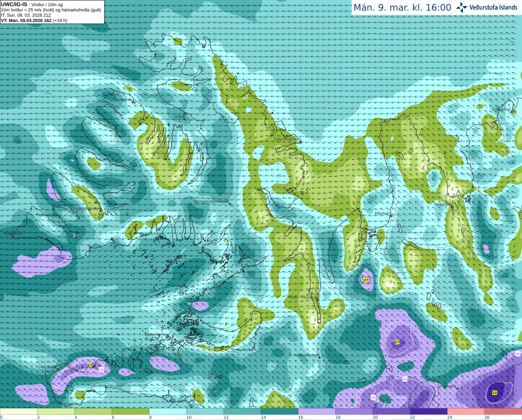
Task: Click the Patreksfjörður station label
Action: pos(47,214)
